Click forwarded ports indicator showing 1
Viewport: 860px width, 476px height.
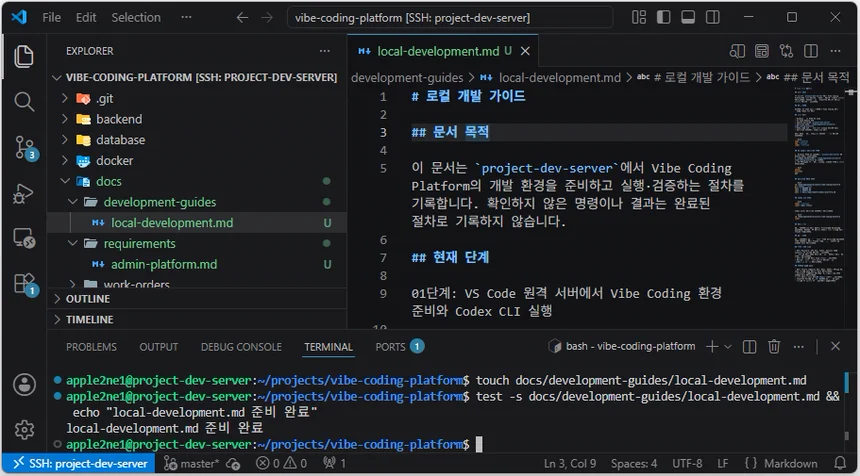click(335, 464)
